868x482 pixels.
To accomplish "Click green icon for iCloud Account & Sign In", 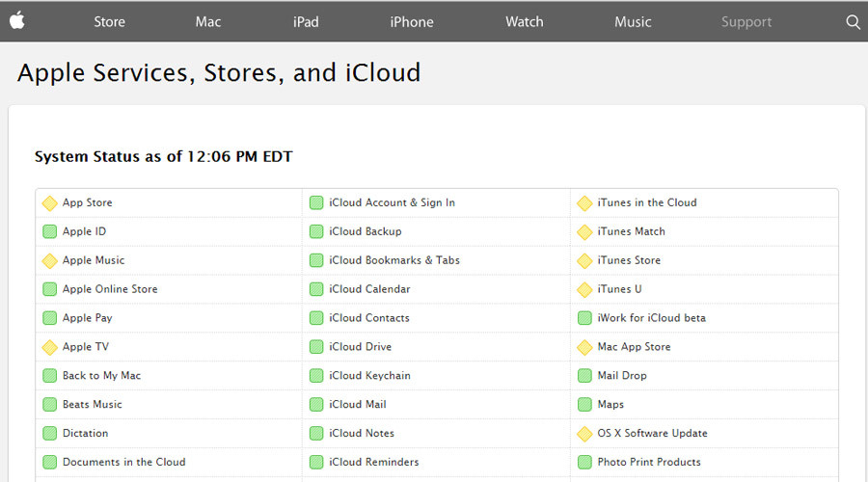I will point(316,202).
